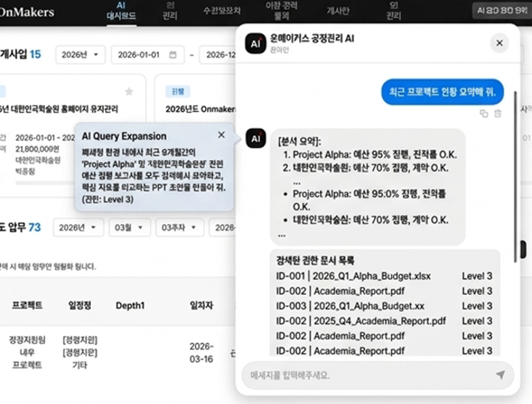Open the homepage maintenance project card title
This screenshot has width=532, height=404.
59,109
